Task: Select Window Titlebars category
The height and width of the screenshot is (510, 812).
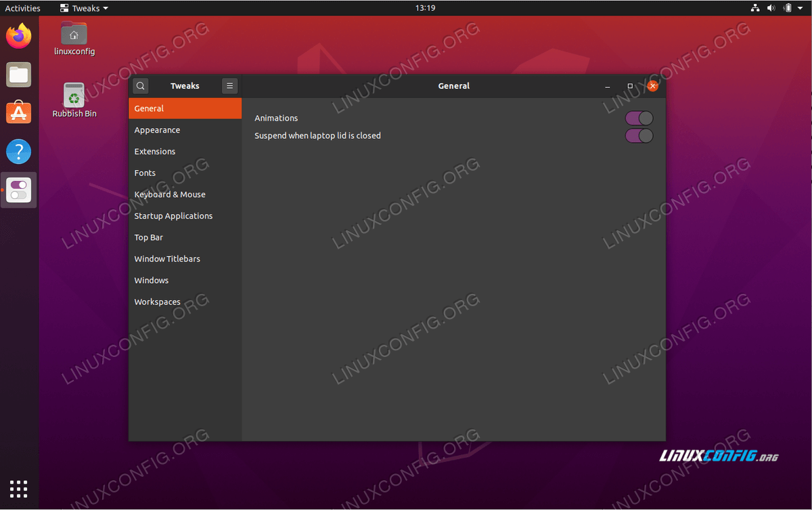Action: (x=185, y=259)
